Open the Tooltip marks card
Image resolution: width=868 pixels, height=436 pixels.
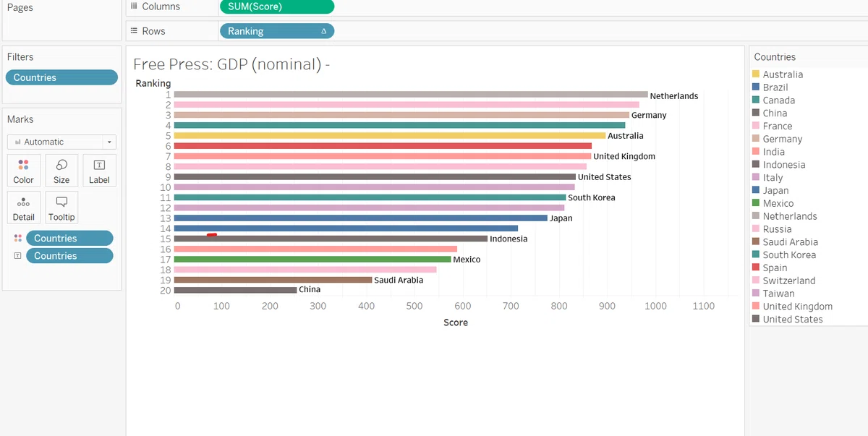tap(61, 208)
